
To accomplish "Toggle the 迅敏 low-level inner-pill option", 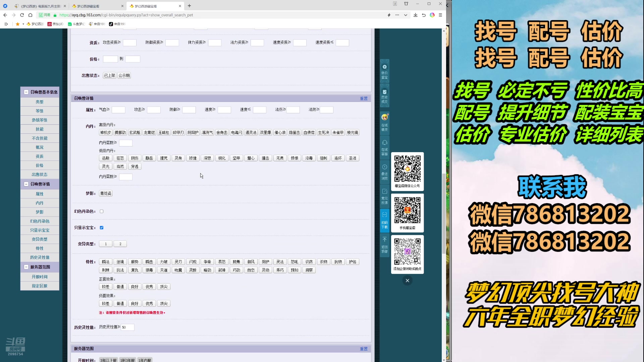I will point(106,158).
